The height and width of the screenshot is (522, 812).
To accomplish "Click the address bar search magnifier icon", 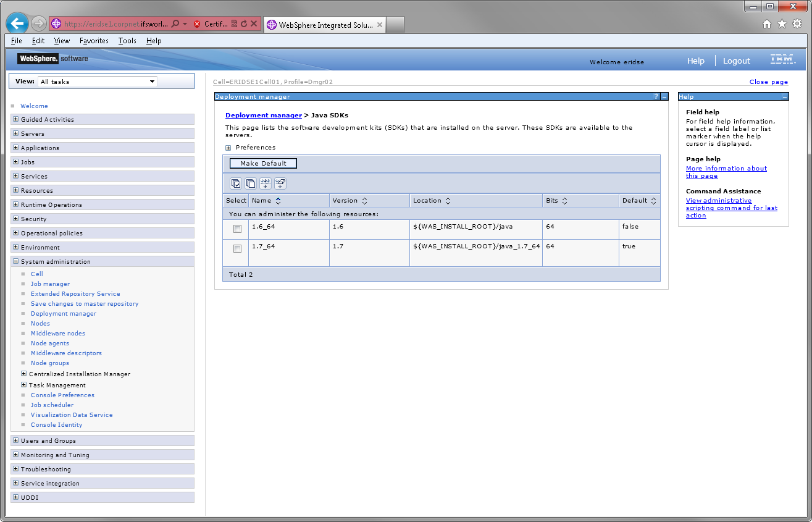I will (175, 24).
